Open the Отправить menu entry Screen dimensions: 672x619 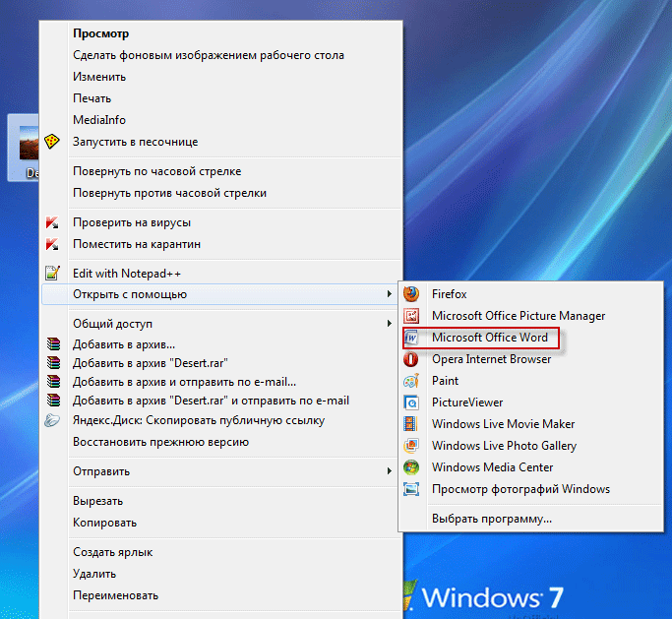pyautogui.click(x=101, y=471)
